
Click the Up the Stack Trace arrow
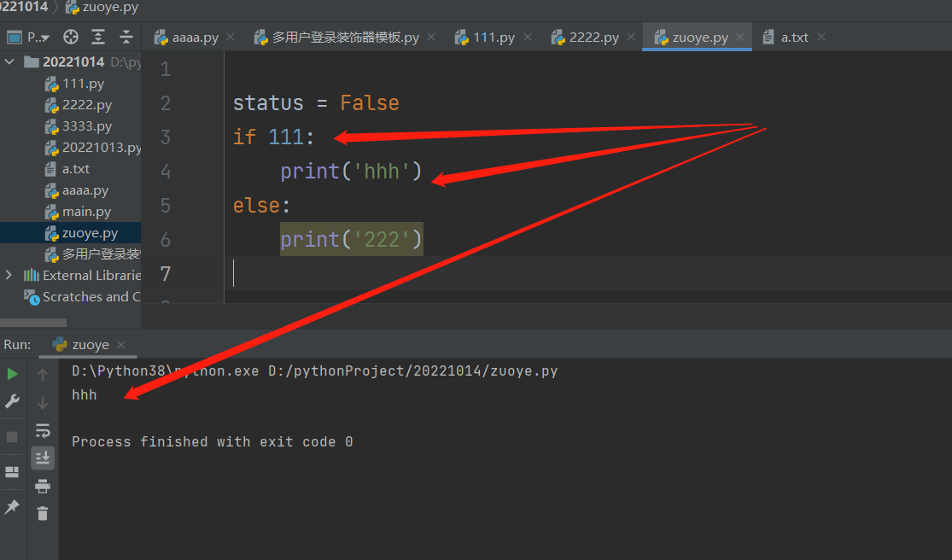pyautogui.click(x=43, y=375)
